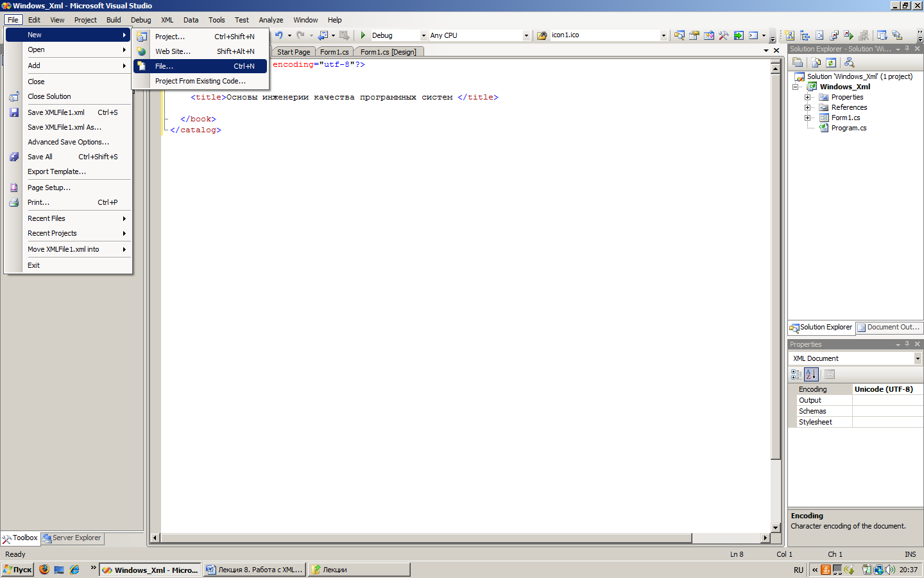Click the vertical scrollbar down arrow in editor
This screenshot has height=578, width=924.
(x=776, y=527)
